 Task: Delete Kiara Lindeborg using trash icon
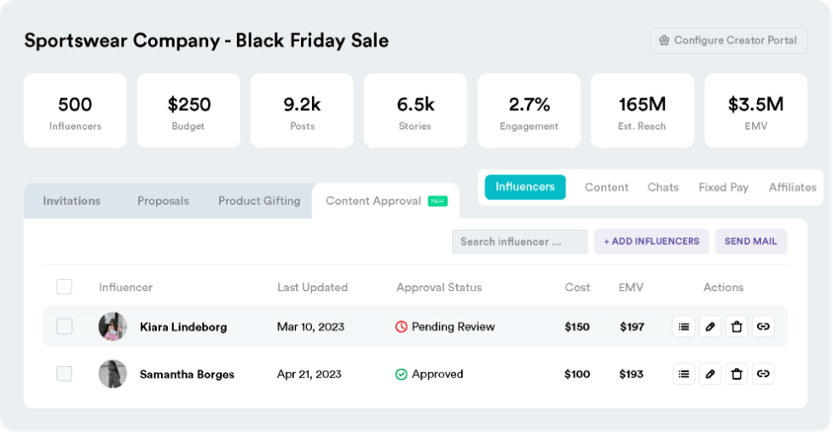[x=737, y=326]
